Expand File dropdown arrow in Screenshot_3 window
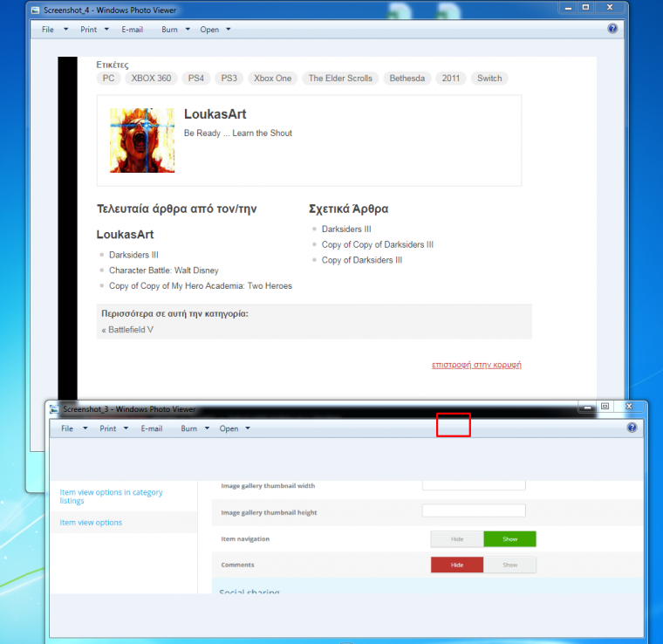663x644 pixels. pos(85,428)
